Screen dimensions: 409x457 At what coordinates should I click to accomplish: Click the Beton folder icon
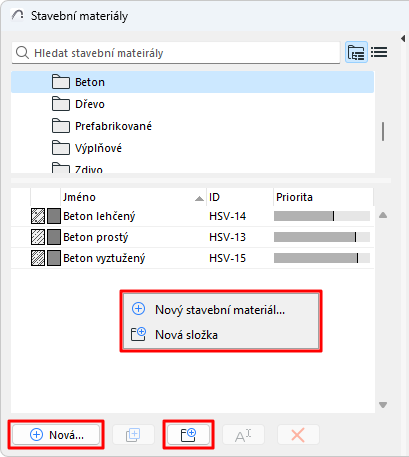61,82
